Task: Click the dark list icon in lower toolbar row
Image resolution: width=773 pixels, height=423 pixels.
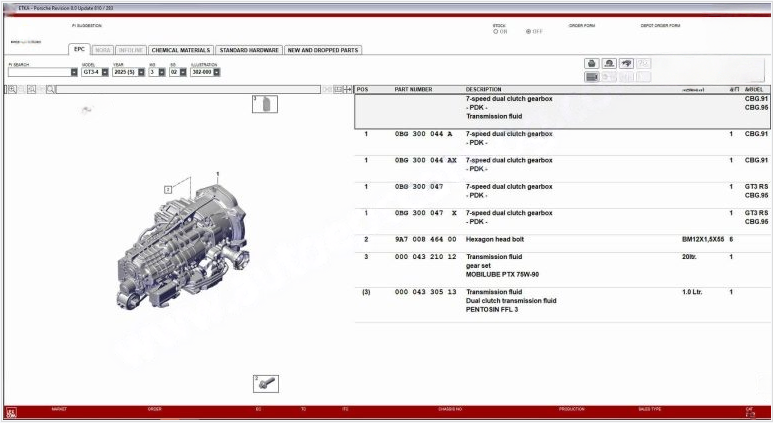Action: [591, 76]
